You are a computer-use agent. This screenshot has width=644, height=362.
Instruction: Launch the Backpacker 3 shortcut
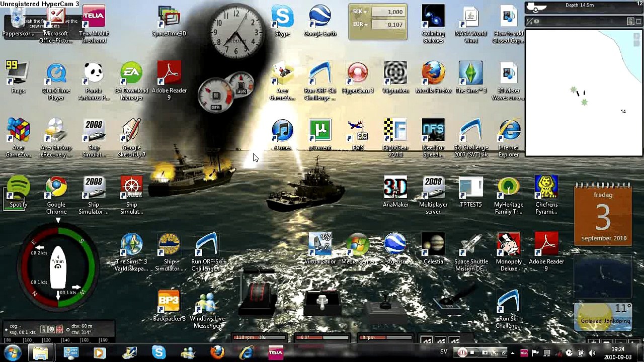[x=169, y=306]
